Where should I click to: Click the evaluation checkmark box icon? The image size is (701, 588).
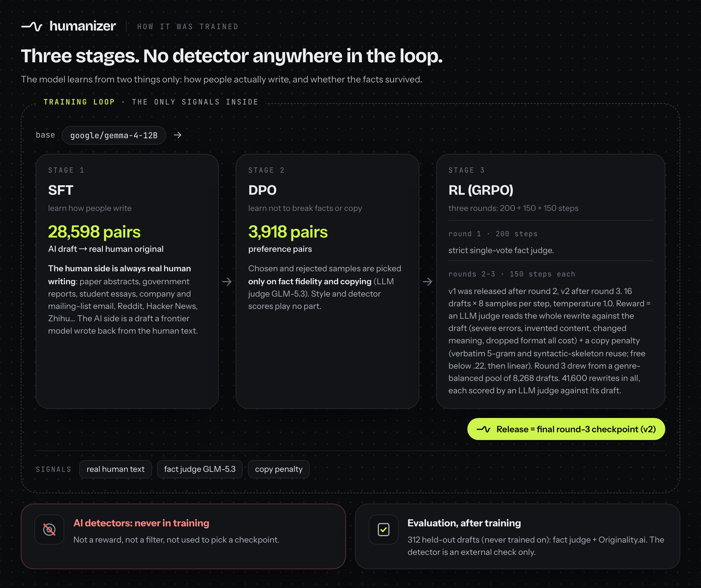pyautogui.click(x=384, y=530)
